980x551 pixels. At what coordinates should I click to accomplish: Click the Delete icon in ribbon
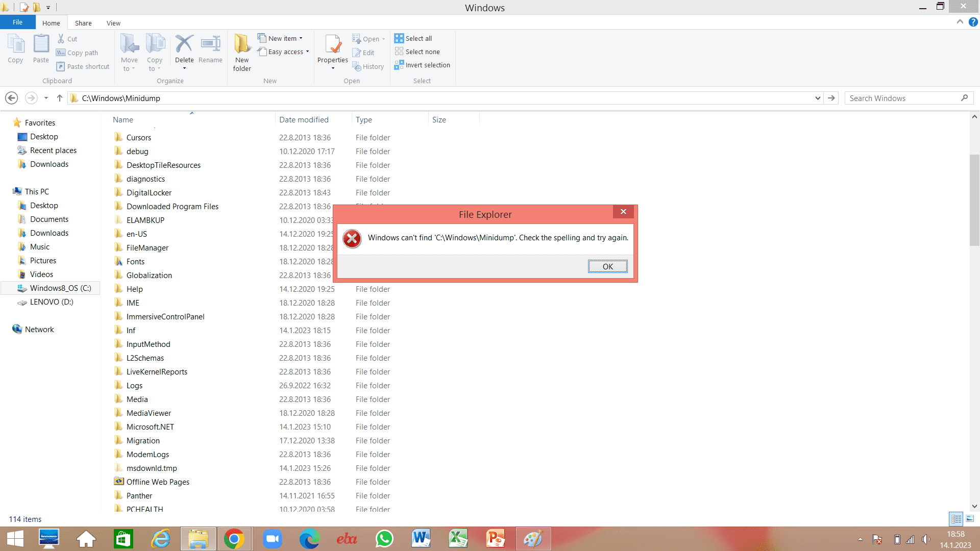click(x=184, y=45)
